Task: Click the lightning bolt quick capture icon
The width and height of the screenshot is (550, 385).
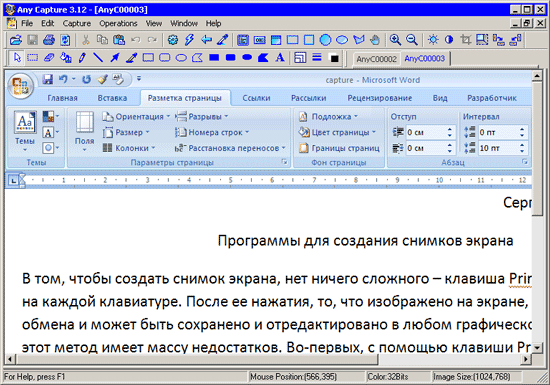Action: pos(189,40)
